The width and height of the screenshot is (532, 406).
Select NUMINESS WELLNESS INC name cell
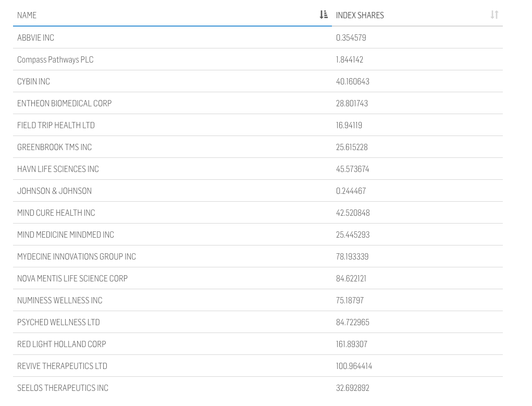point(60,300)
